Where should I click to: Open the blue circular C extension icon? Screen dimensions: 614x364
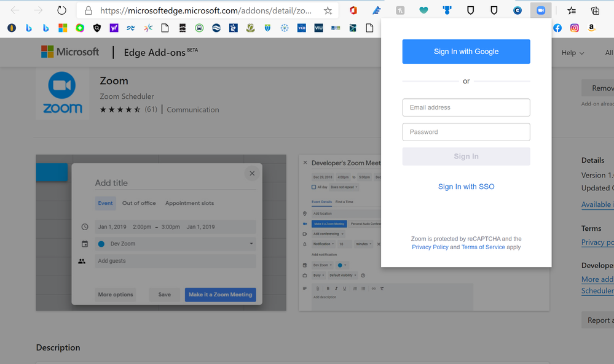pyautogui.click(x=518, y=10)
